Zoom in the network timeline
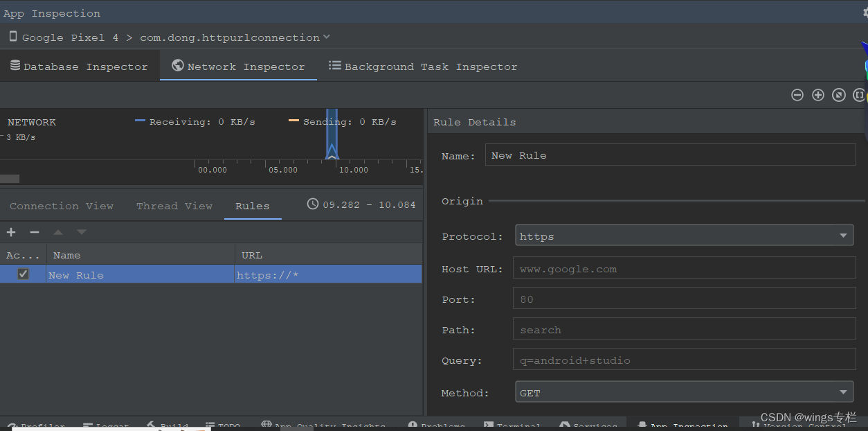Image resolution: width=868 pixels, height=431 pixels. click(x=818, y=95)
